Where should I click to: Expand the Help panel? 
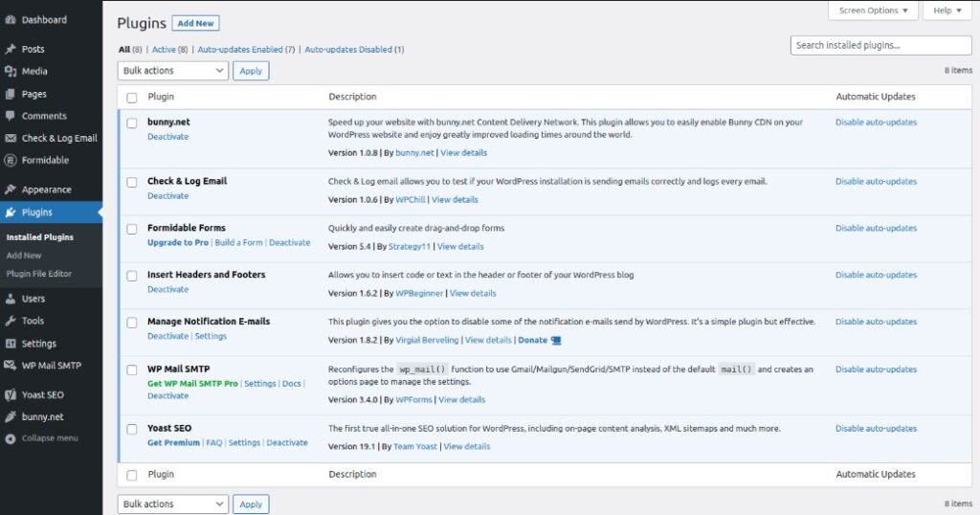pyautogui.click(x=947, y=11)
